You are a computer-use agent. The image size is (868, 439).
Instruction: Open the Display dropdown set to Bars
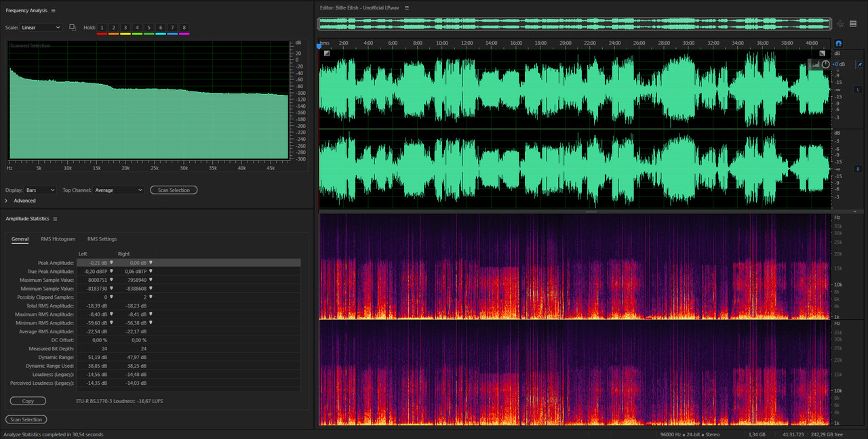point(40,190)
